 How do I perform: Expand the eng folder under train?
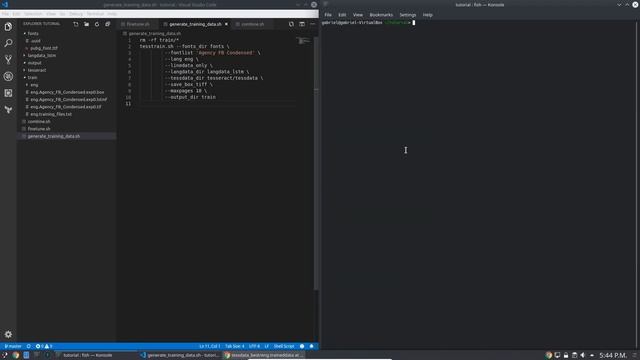34,85
